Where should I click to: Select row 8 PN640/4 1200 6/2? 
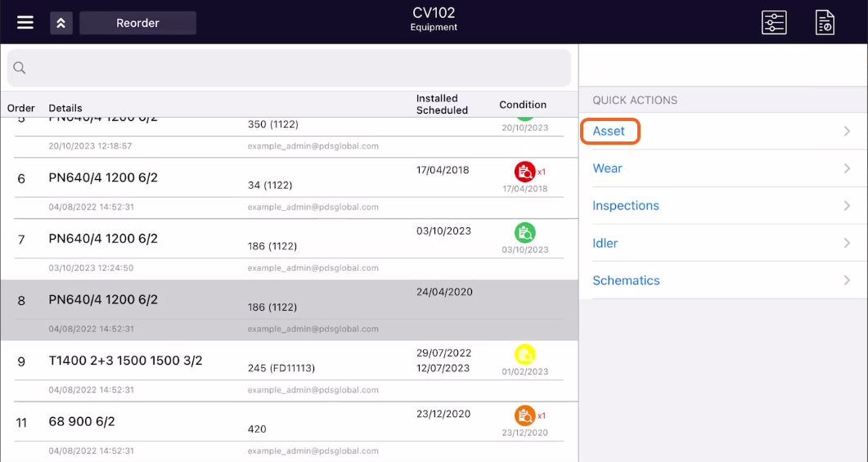(x=289, y=310)
